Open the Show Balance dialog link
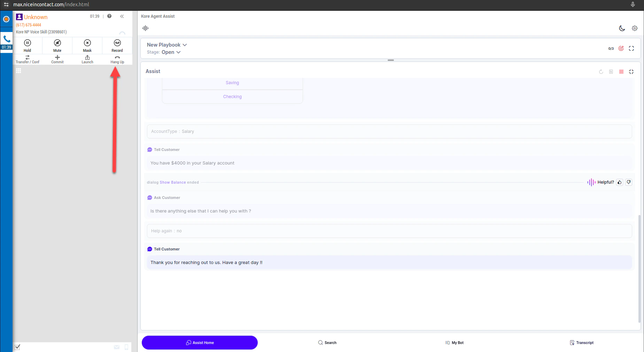Image resolution: width=644 pixels, height=352 pixels. 172,182
